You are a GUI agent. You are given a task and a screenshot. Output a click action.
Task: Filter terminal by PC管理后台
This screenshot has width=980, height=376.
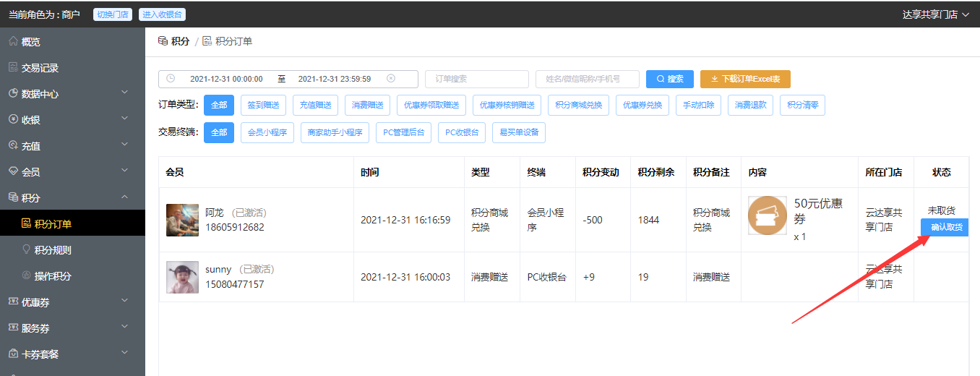point(404,132)
